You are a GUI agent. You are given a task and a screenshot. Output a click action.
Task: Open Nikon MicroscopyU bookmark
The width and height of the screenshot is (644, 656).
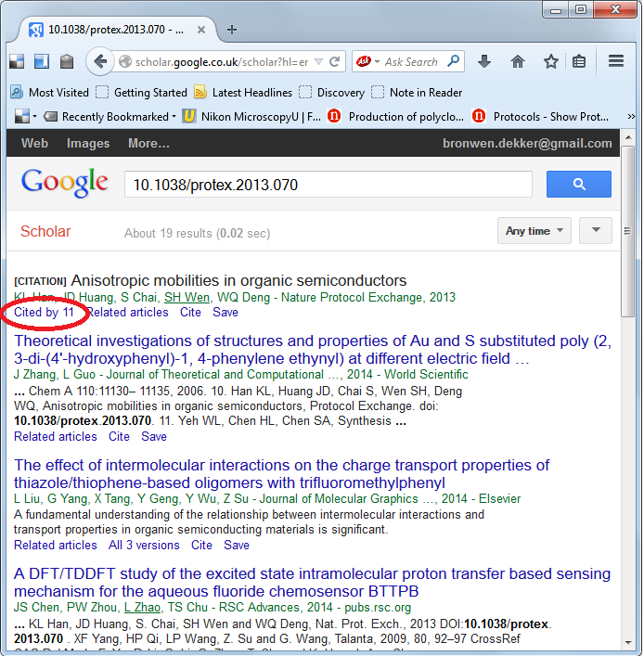(x=251, y=116)
